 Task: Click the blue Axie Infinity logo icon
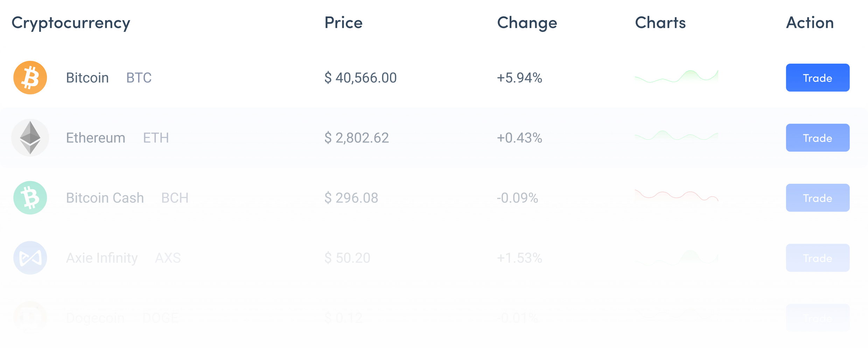pyautogui.click(x=30, y=258)
